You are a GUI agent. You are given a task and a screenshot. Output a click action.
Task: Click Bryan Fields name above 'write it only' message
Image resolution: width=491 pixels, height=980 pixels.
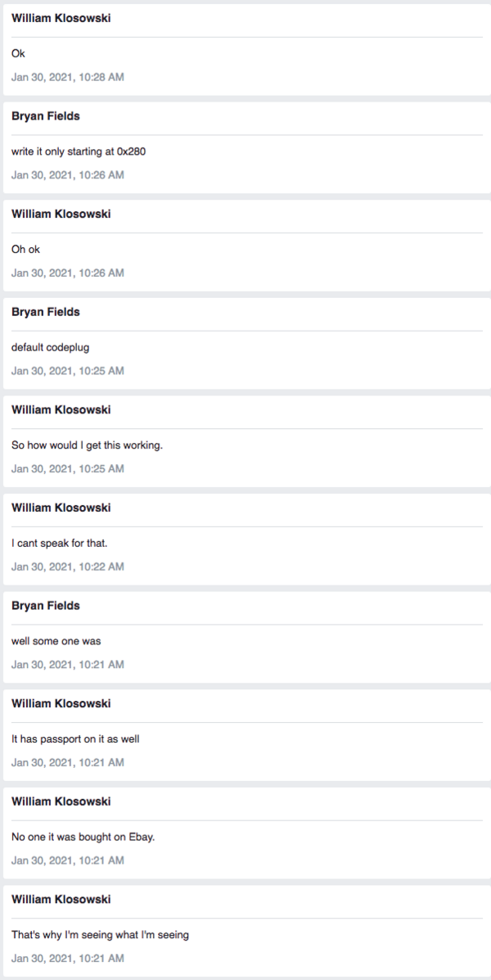click(46, 116)
